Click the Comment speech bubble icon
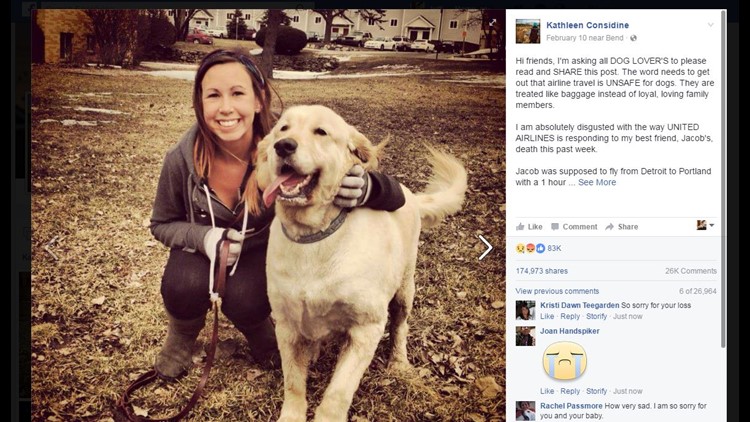The width and height of the screenshot is (750, 422). tap(555, 227)
